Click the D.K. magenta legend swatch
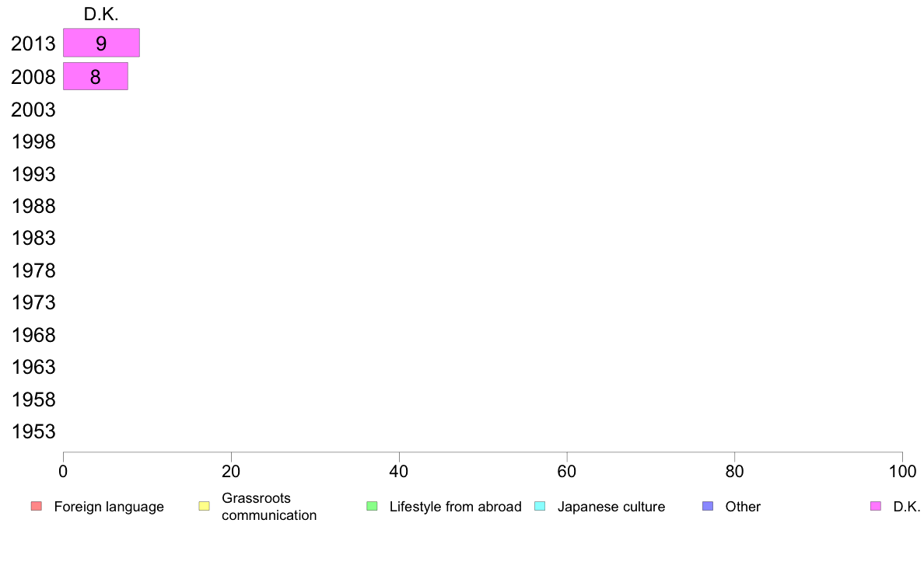This screenshot has width=924, height=572. [876, 506]
